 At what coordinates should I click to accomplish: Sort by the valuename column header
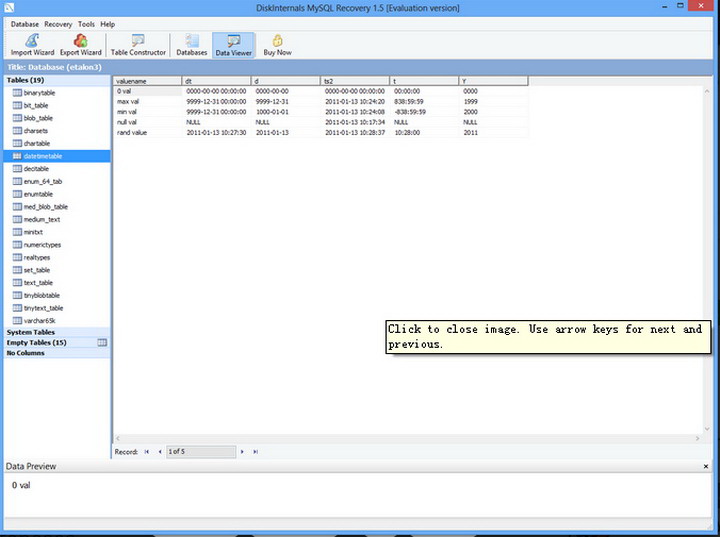(147, 81)
